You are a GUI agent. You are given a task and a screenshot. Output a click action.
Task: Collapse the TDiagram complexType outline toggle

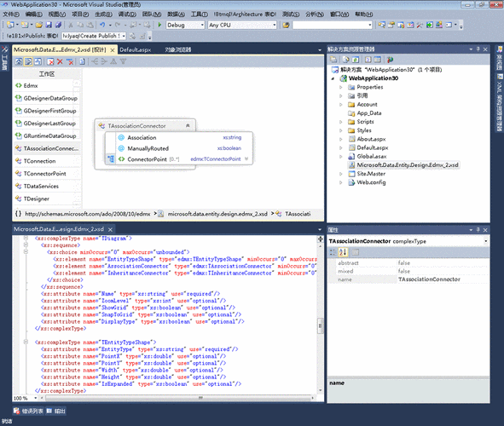coord(26,239)
